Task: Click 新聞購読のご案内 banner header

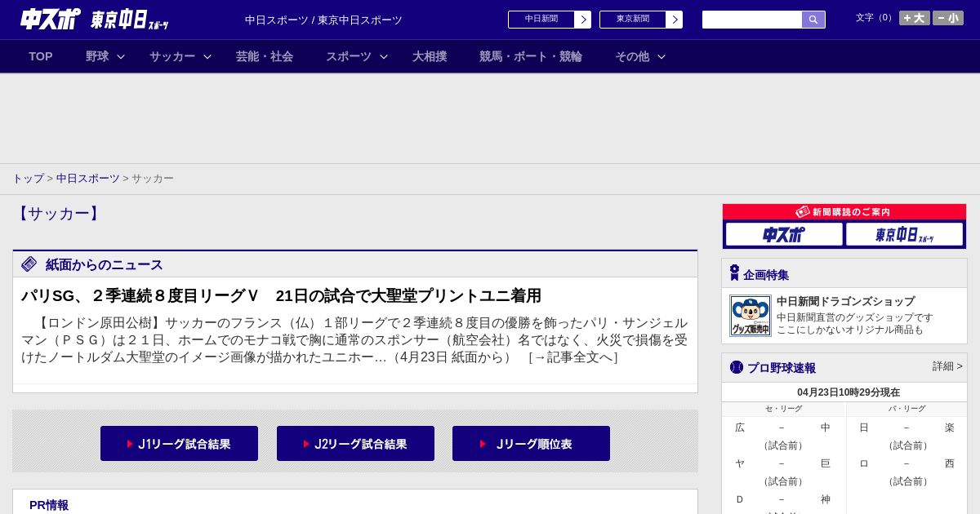Action: [844, 212]
